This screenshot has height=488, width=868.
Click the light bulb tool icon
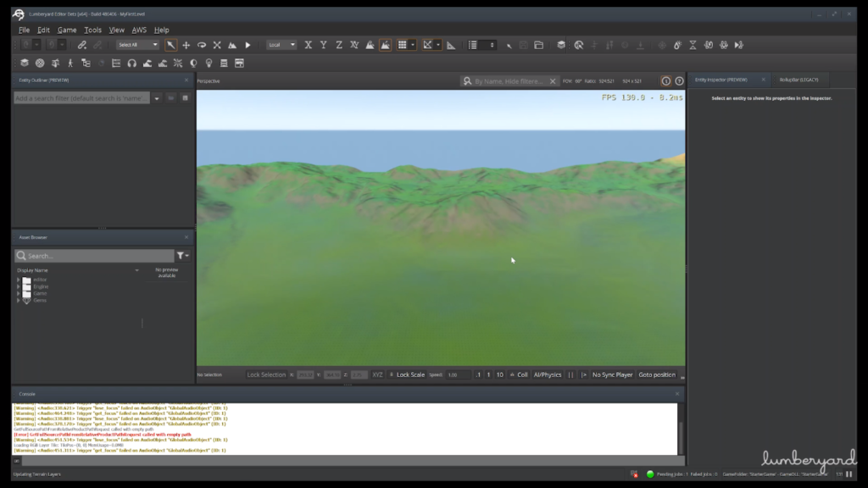pyautogui.click(x=209, y=61)
